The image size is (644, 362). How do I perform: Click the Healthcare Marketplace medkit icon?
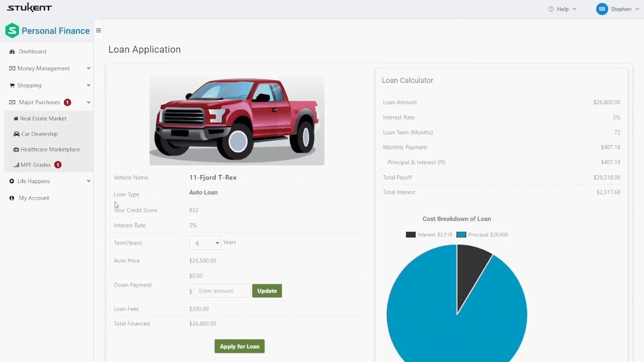pos(16,150)
